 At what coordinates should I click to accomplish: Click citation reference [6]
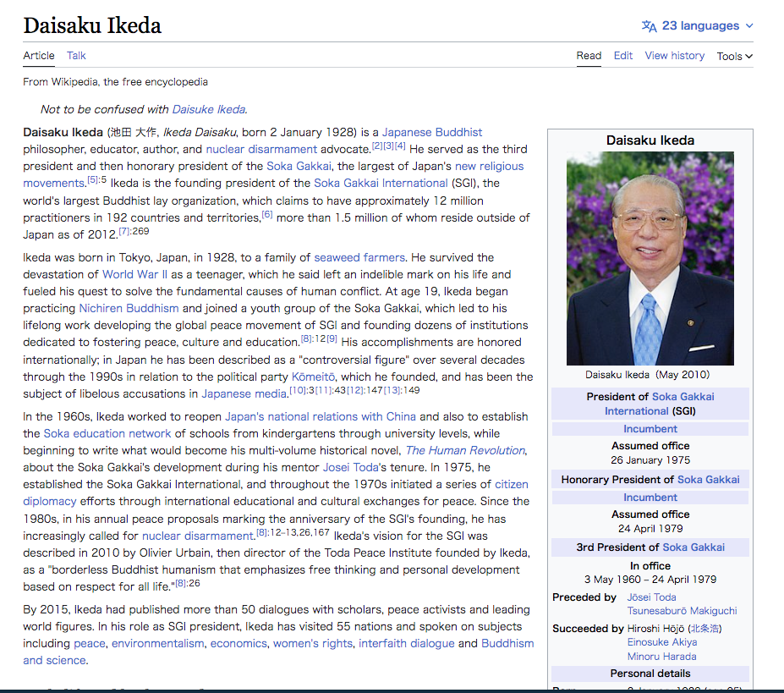(267, 215)
